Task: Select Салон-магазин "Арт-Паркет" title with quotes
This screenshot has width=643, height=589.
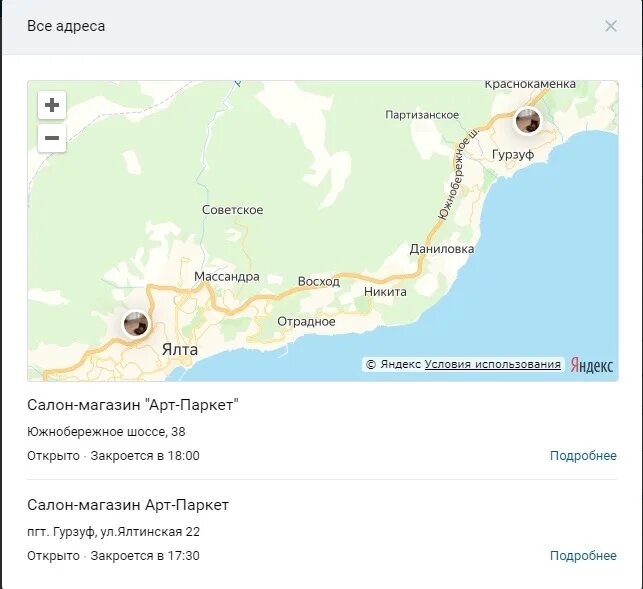Action: point(133,405)
